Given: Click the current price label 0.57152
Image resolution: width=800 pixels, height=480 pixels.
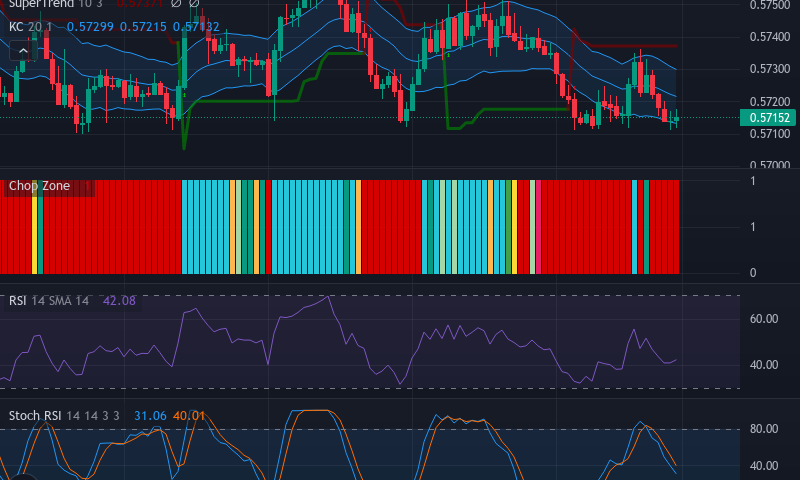Looking at the screenshot, I should coord(769,118).
